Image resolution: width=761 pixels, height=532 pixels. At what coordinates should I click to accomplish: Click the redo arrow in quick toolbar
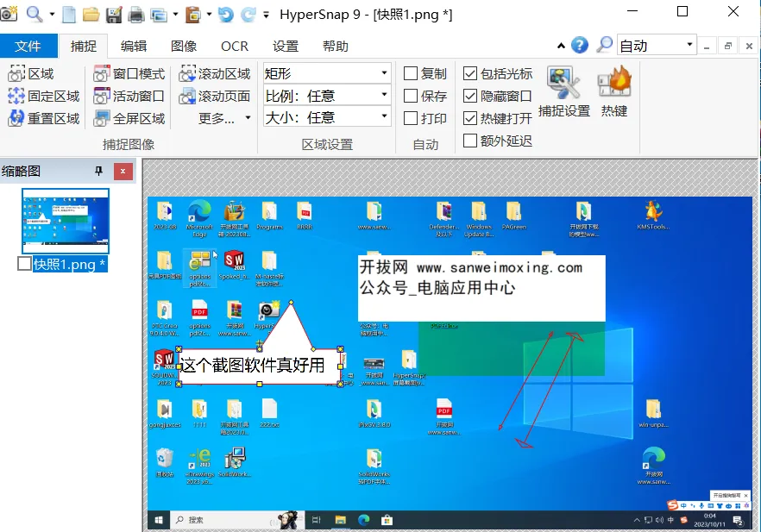pos(248,15)
